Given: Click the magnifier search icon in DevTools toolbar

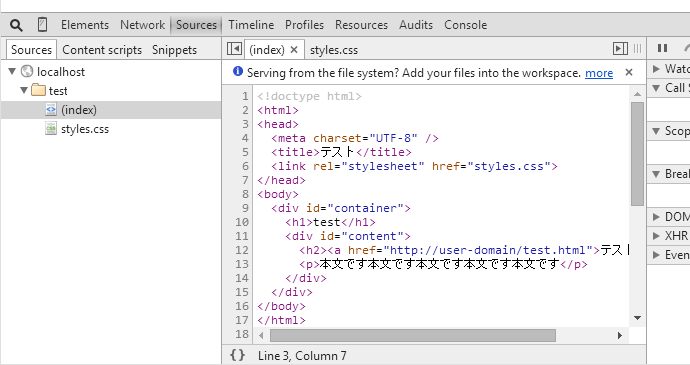Looking at the screenshot, I should 16,25.
